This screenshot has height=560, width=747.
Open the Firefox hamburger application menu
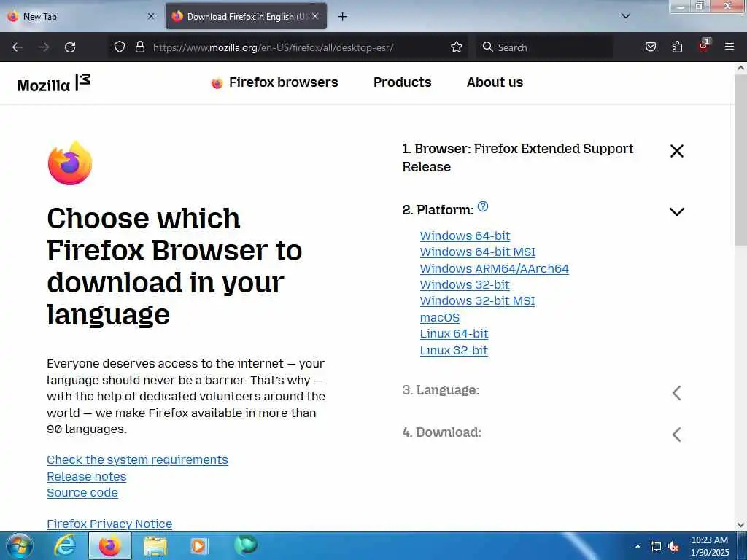[x=729, y=47]
